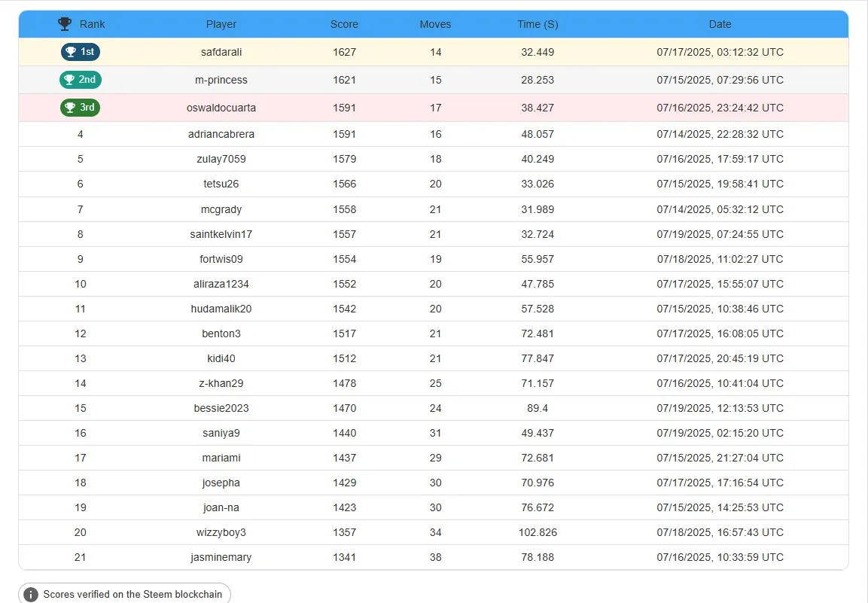Click date 07/18/2025, 16:57:43 UTC
Image resolution: width=868 pixels, height=603 pixels.
pyautogui.click(x=720, y=533)
